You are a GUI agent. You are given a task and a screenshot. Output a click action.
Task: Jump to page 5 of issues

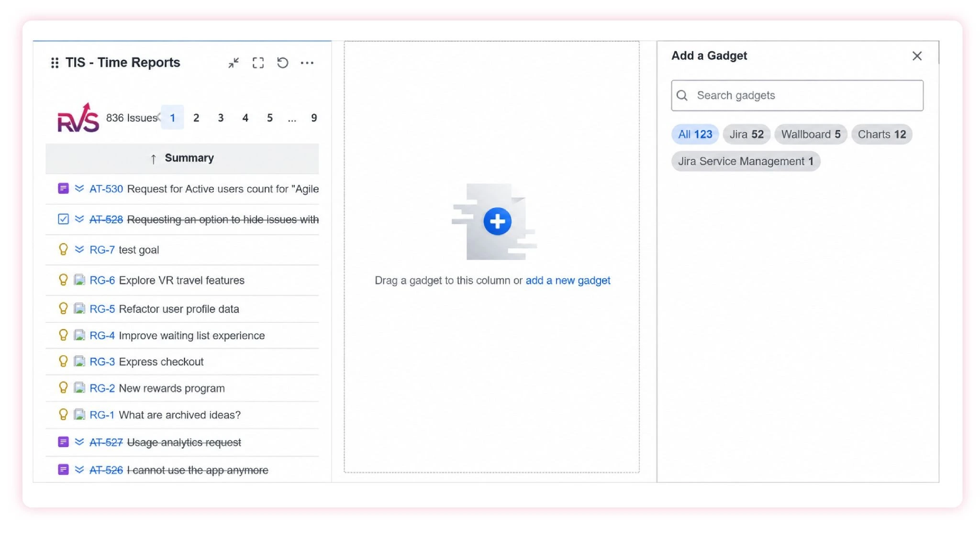click(270, 118)
